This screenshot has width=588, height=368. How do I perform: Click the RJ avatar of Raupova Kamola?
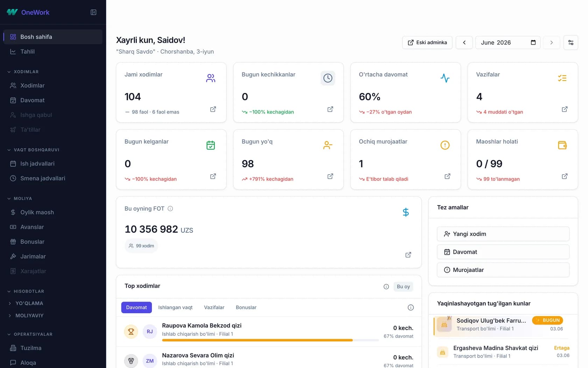pyautogui.click(x=150, y=332)
